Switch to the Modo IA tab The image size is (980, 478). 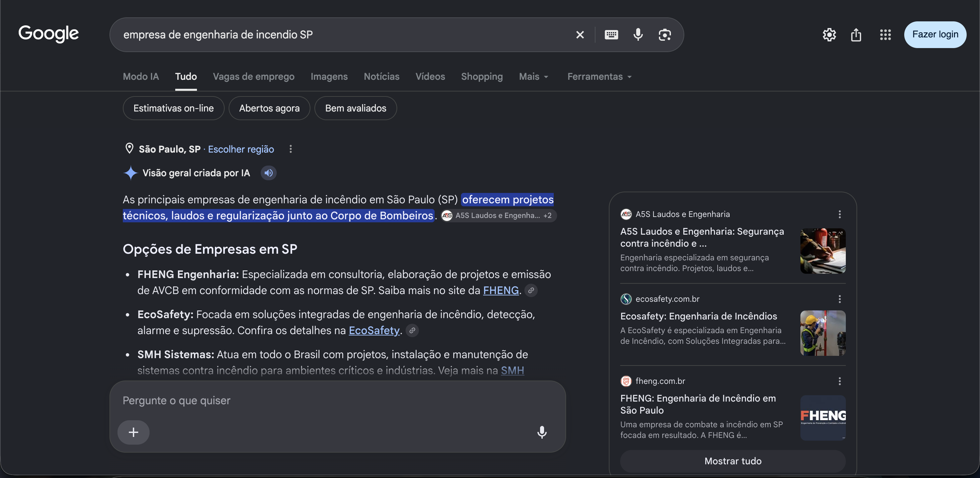pos(141,76)
